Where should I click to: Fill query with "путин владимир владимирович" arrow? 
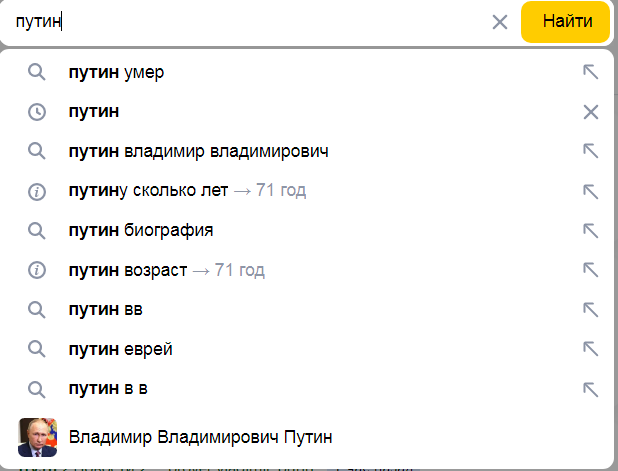(590, 151)
